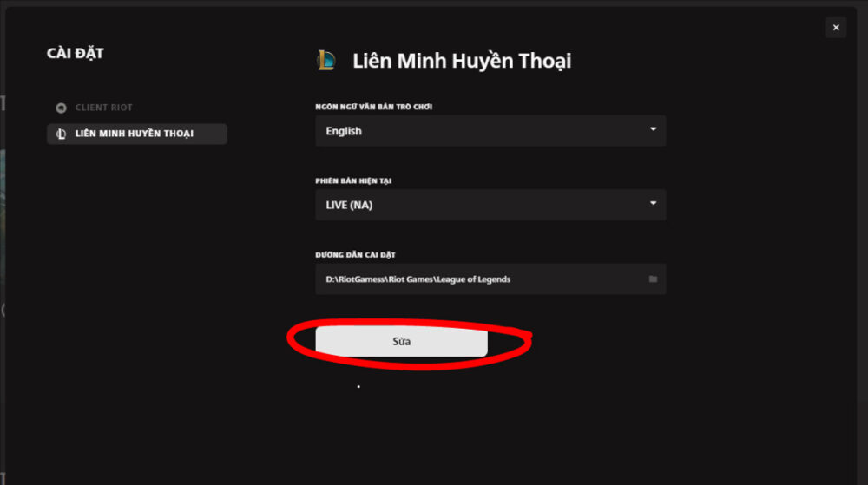Viewport: 868px width, 485px height.
Task: Click the PHIÊN BẢN HIỆN TẠI label
Action: (x=353, y=180)
